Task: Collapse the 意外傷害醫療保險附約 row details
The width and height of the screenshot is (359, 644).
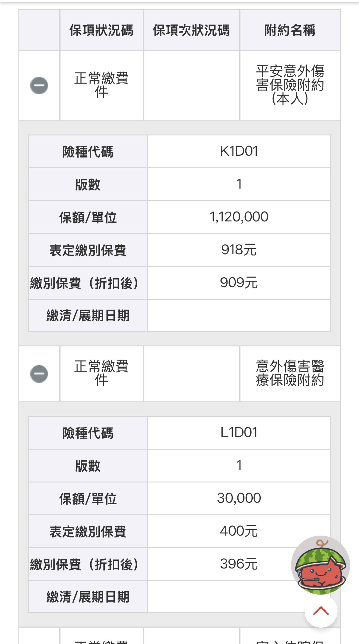Action: pyautogui.click(x=39, y=374)
